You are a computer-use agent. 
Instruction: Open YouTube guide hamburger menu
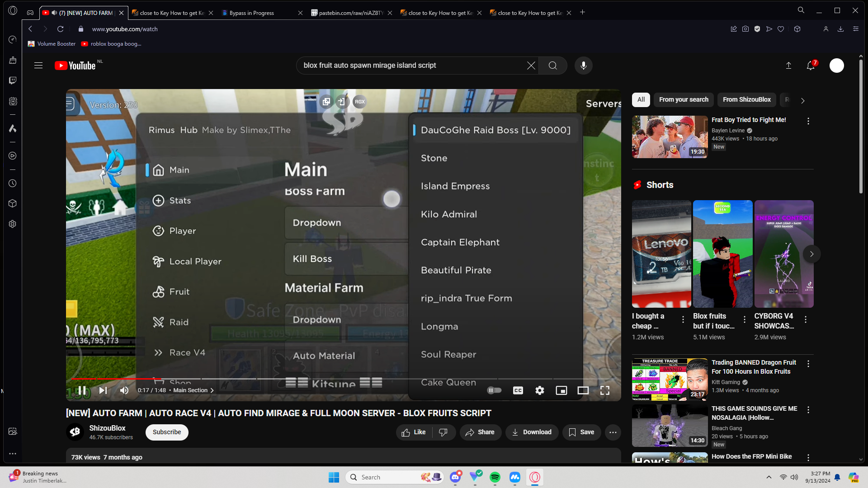coord(38,66)
